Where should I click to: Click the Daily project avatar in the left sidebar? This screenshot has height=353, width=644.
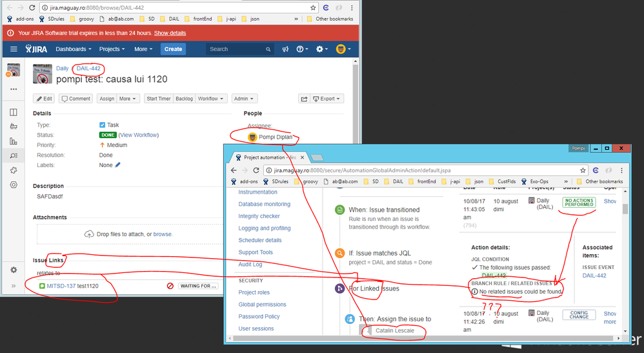[x=13, y=70]
